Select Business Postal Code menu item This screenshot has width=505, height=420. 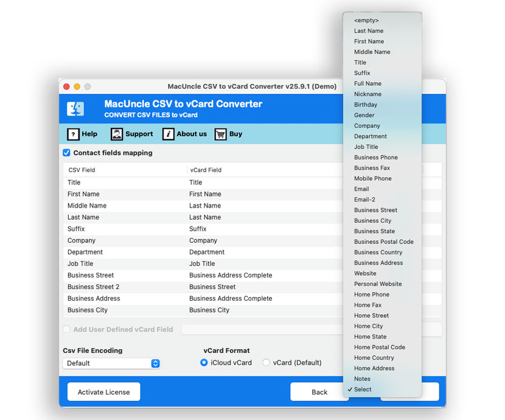[382, 242]
